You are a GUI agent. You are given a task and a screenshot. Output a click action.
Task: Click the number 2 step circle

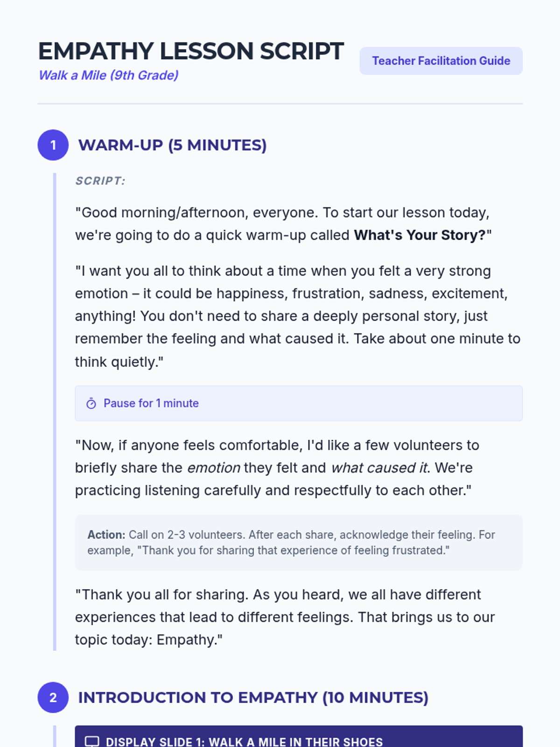pyautogui.click(x=53, y=698)
